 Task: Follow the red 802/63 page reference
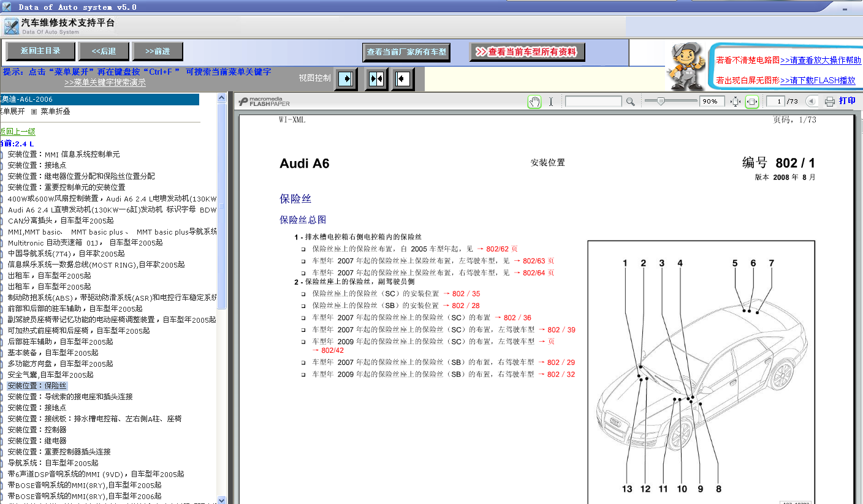click(534, 261)
